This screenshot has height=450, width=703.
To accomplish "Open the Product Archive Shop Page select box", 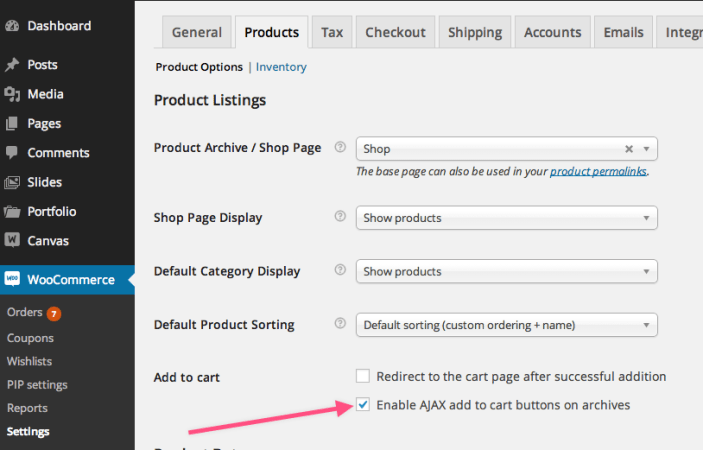I will click(490, 149).
